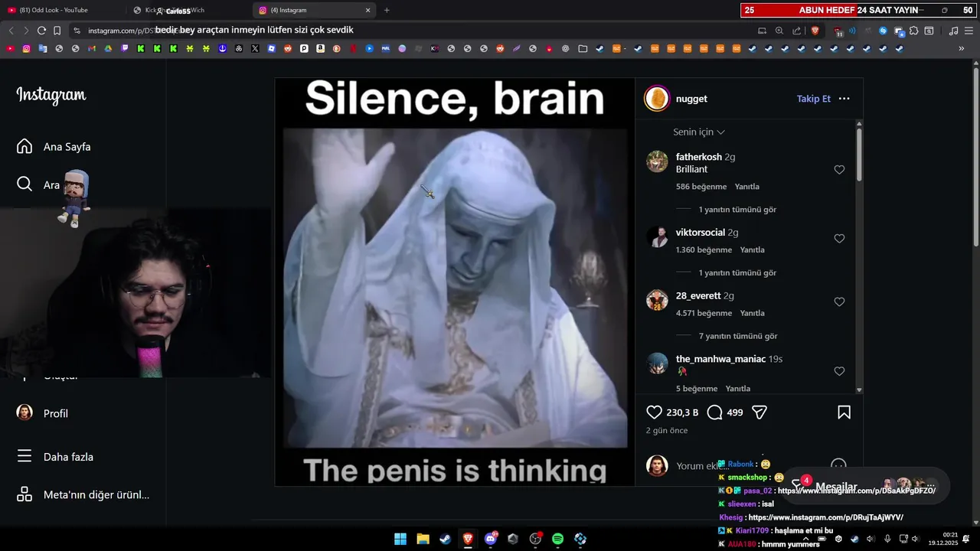Open File Explorer from taskbar
This screenshot has height=551, width=980.
(x=423, y=539)
